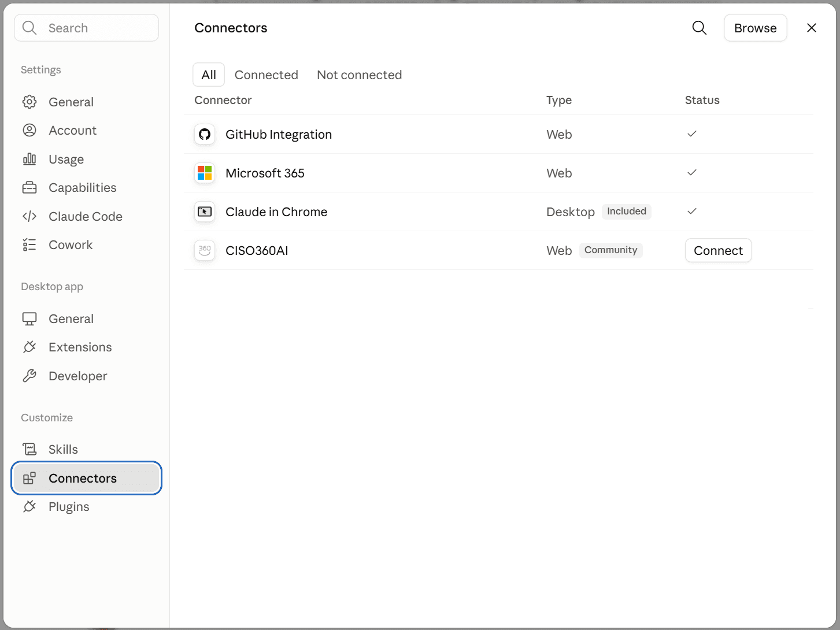Open the Microsoft 365 connector row

[x=499, y=173]
